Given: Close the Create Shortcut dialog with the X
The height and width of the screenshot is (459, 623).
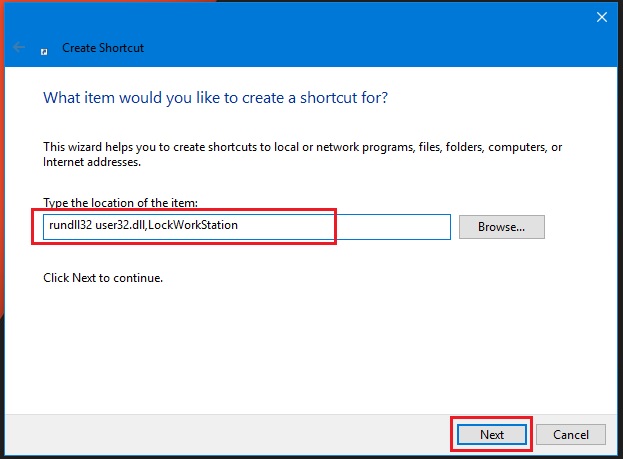Looking at the screenshot, I should pos(602,17).
